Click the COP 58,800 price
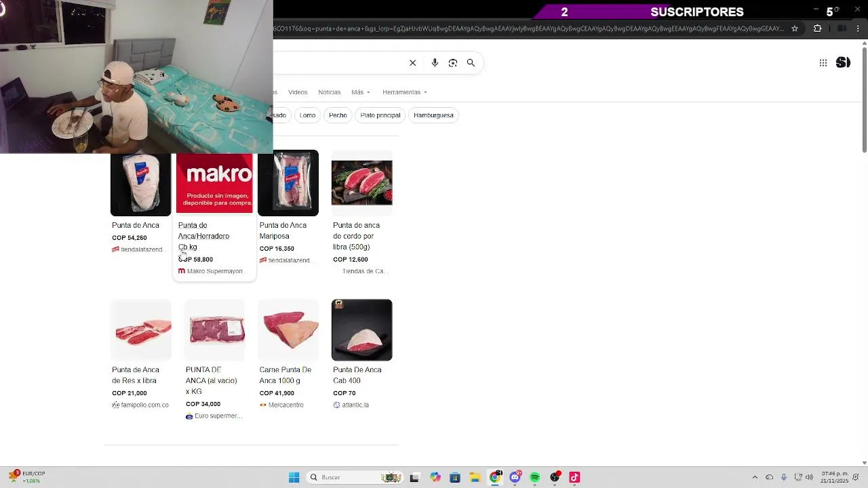 [195, 260]
